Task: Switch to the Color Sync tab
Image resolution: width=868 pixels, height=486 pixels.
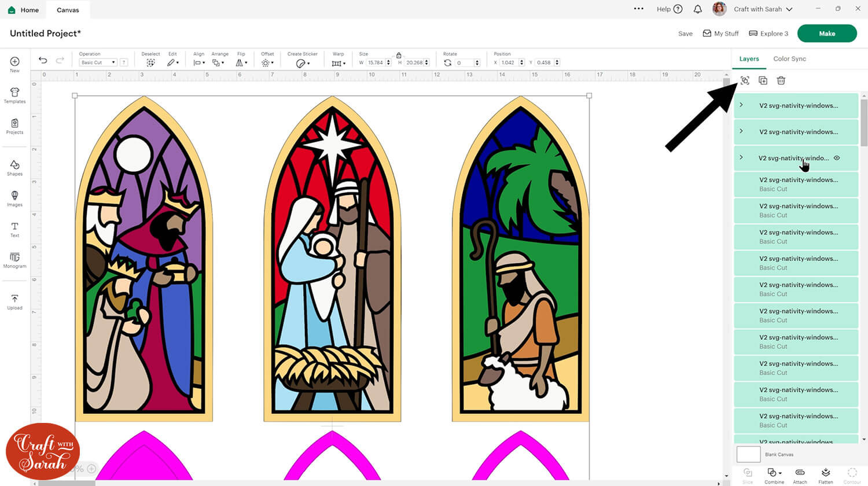Action: [789, 59]
